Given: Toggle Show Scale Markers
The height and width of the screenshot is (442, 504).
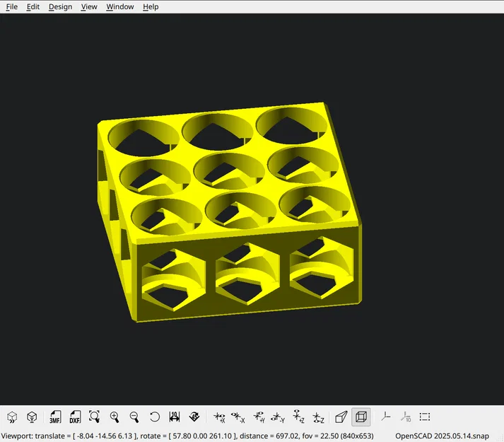Looking at the screenshot, I should (406, 417).
